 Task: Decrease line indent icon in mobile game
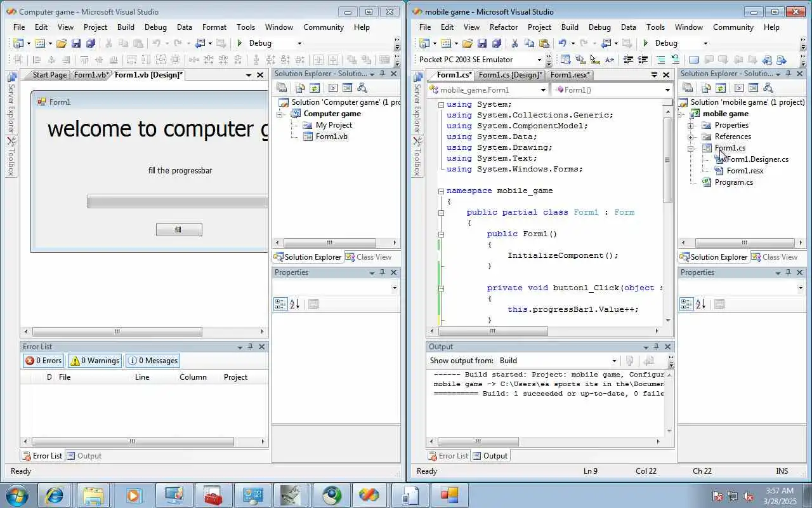628,60
